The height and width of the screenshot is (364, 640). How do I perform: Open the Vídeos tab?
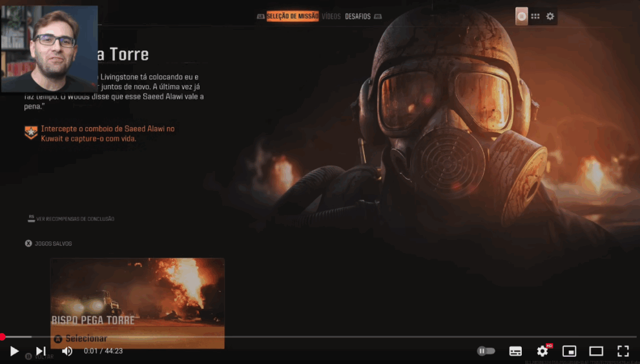tap(331, 17)
